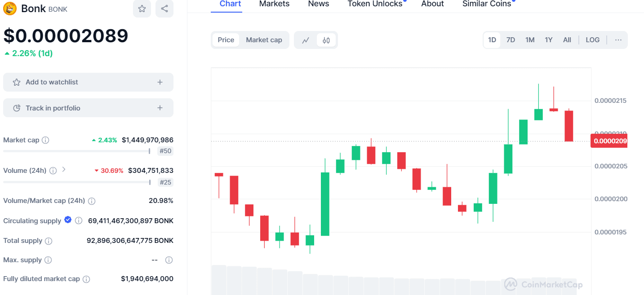
Task: Expand the Volume (24h) details chevron
Action: 63,170
